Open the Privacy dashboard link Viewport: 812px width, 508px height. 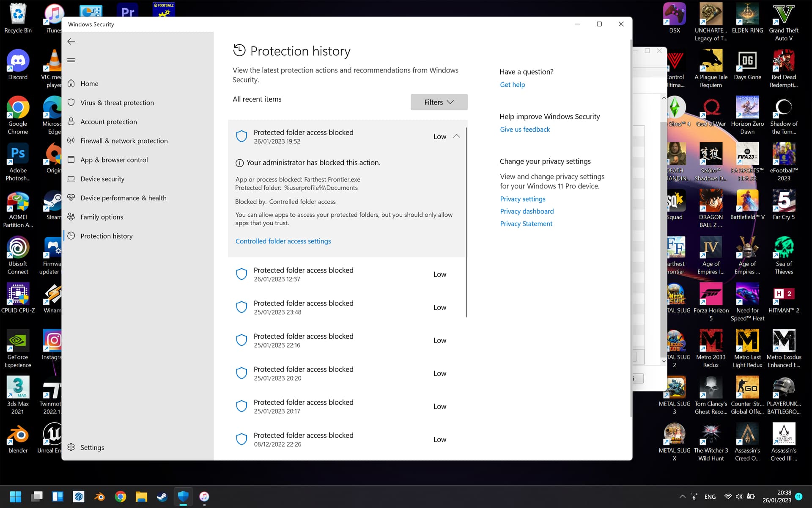click(527, 211)
